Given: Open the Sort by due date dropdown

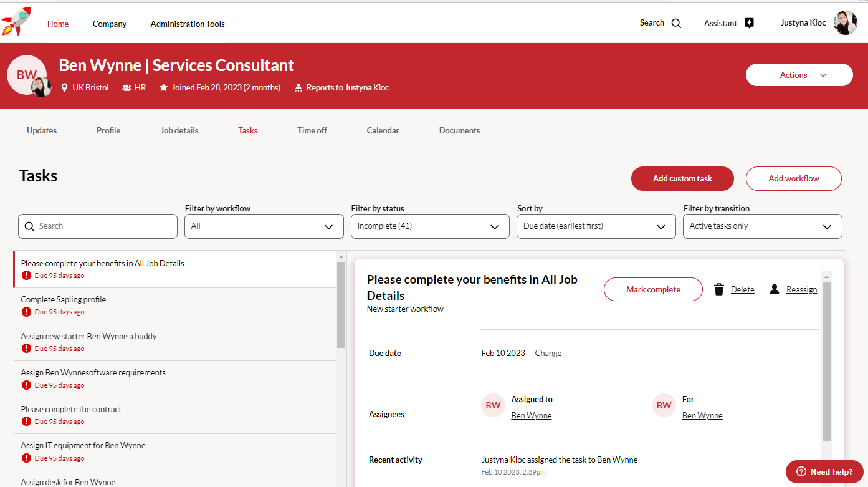Looking at the screenshot, I should tap(596, 226).
